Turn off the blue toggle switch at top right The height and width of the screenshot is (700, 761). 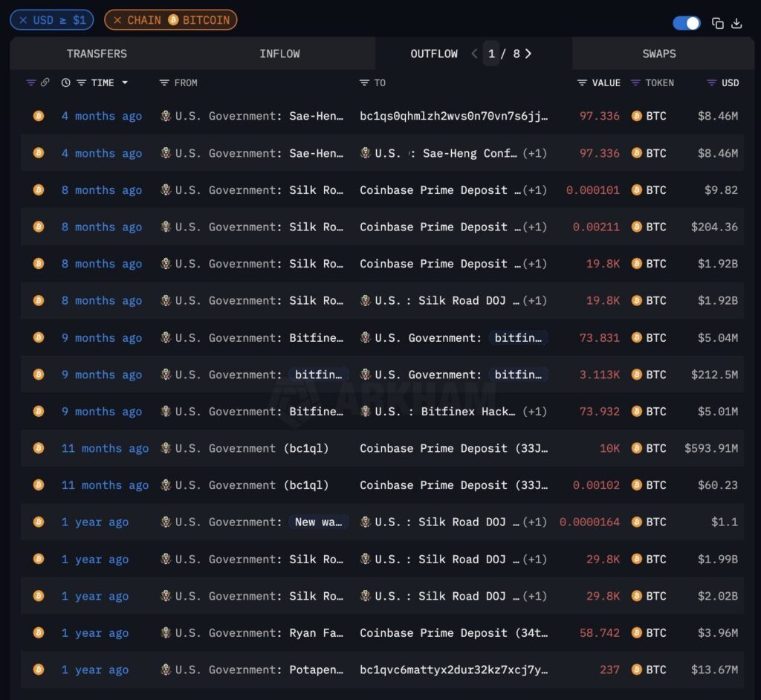click(686, 23)
